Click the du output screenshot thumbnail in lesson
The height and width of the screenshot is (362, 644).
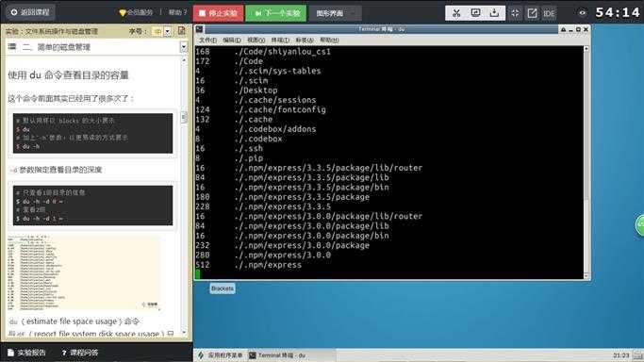(x=84, y=272)
